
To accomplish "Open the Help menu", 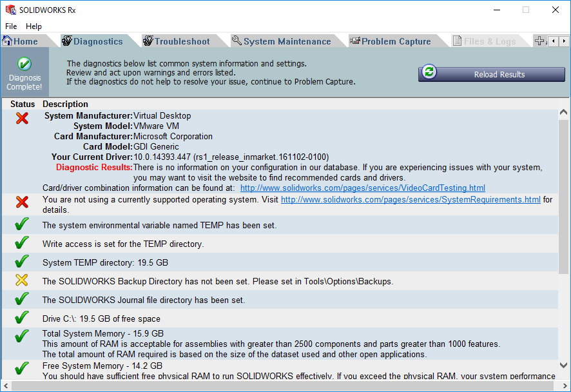I will [34, 26].
